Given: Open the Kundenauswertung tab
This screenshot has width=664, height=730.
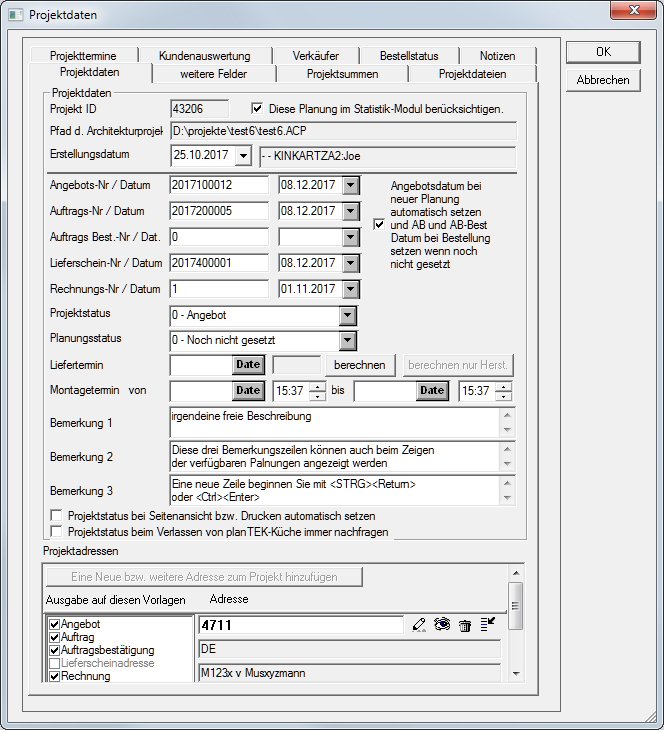Looking at the screenshot, I should (x=206, y=56).
